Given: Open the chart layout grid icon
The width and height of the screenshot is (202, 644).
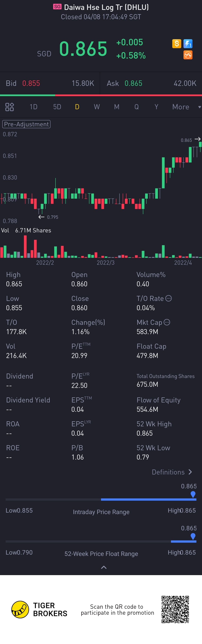Looking at the screenshot, I should (10, 107).
